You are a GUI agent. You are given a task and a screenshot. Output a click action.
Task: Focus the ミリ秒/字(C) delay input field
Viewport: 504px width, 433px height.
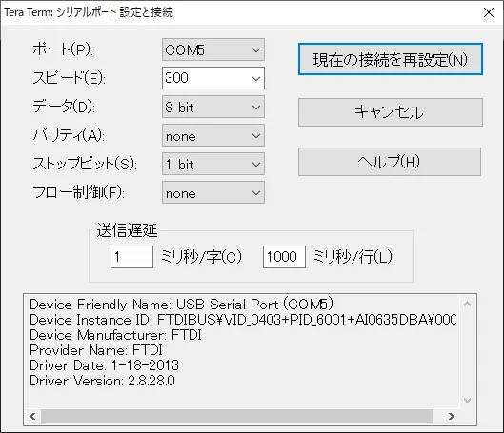point(131,257)
